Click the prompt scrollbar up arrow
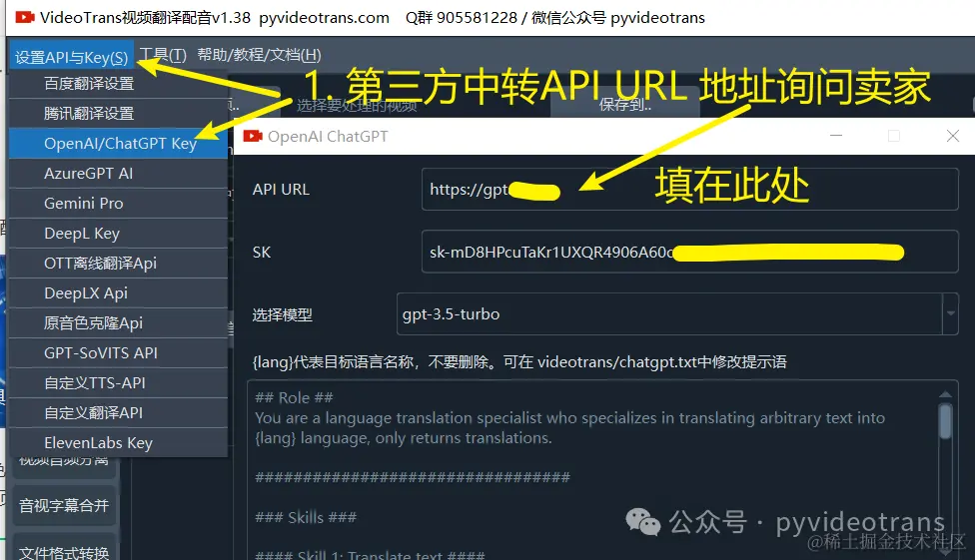This screenshot has width=975, height=560. (x=945, y=394)
